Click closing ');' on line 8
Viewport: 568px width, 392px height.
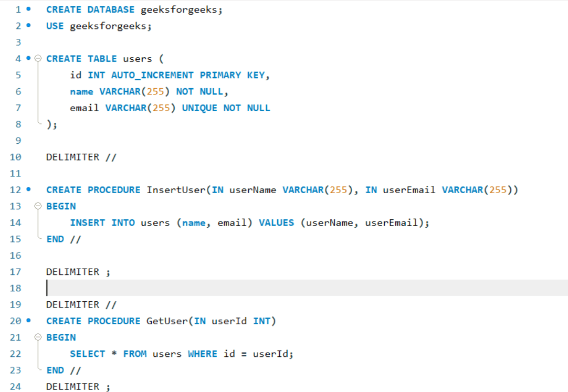coord(52,124)
